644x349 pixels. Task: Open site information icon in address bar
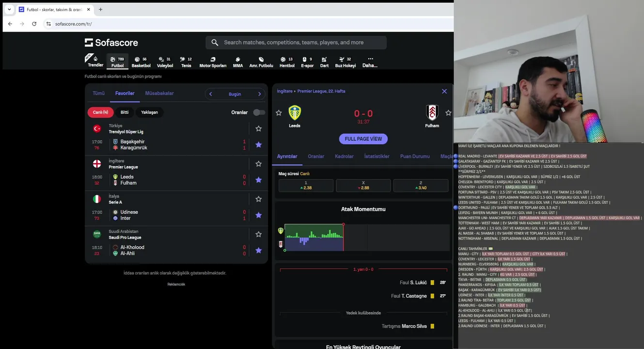48,24
